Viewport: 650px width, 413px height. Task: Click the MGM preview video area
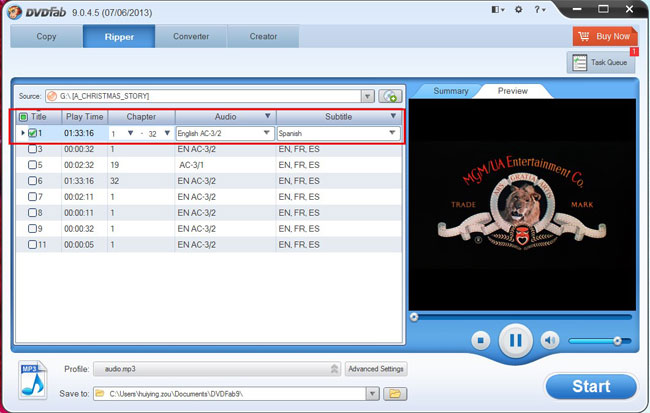click(522, 204)
